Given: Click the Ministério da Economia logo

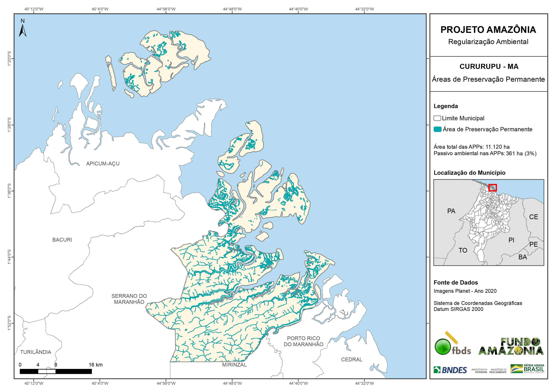Looking at the screenshot, I should [x=479, y=371].
